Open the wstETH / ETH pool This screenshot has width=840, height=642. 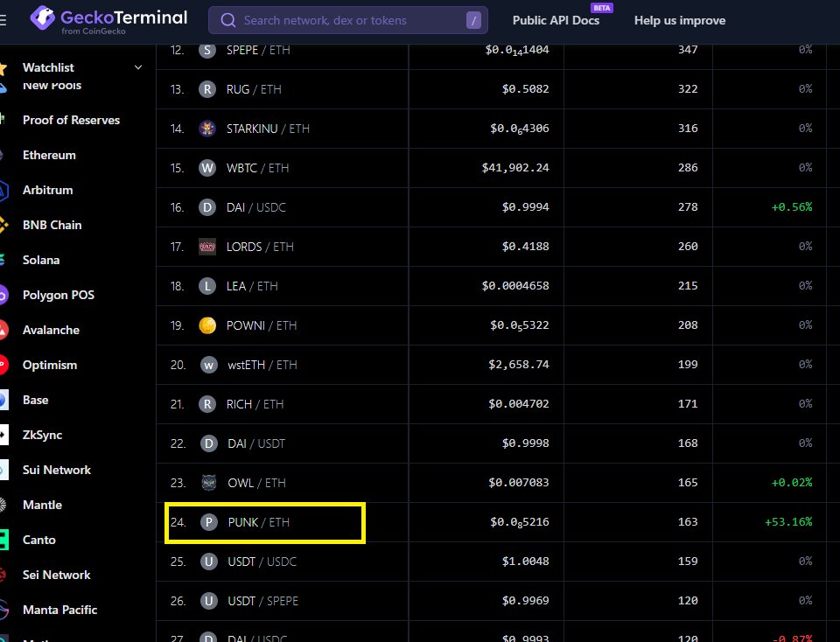pos(262,366)
